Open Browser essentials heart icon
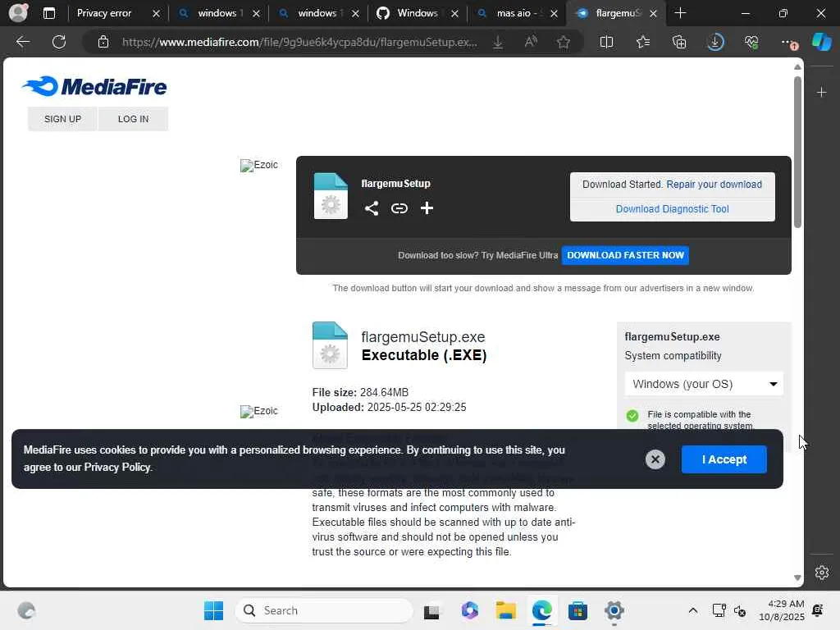This screenshot has height=630, width=840. pyautogui.click(x=751, y=42)
